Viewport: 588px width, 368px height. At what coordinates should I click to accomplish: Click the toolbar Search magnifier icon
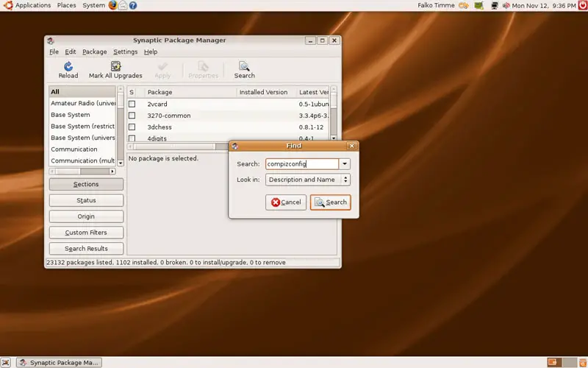244,66
